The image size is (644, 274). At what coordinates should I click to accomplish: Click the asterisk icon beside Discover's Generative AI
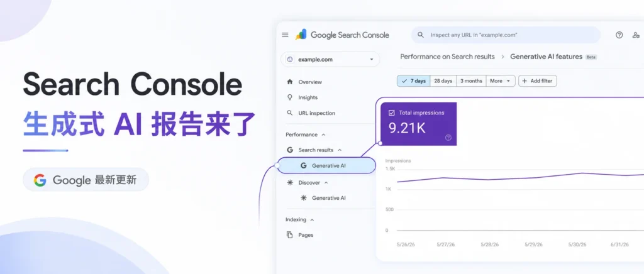[x=304, y=198]
